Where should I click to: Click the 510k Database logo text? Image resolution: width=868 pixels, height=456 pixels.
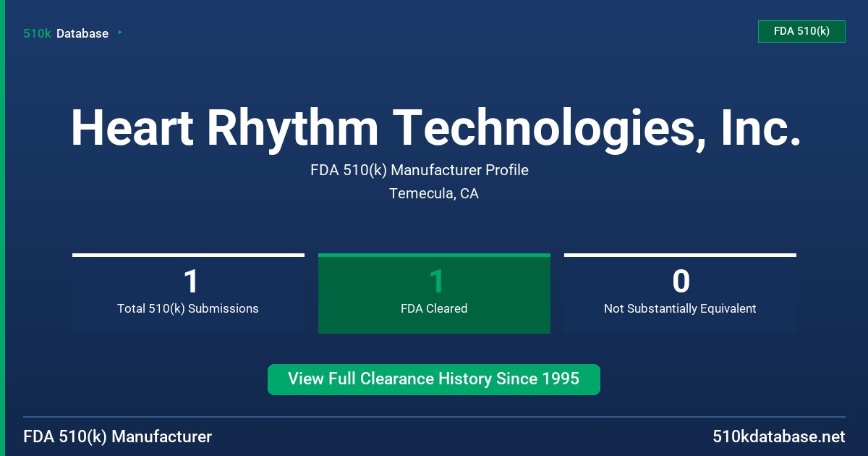pyautogui.click(x=66, y=33)
